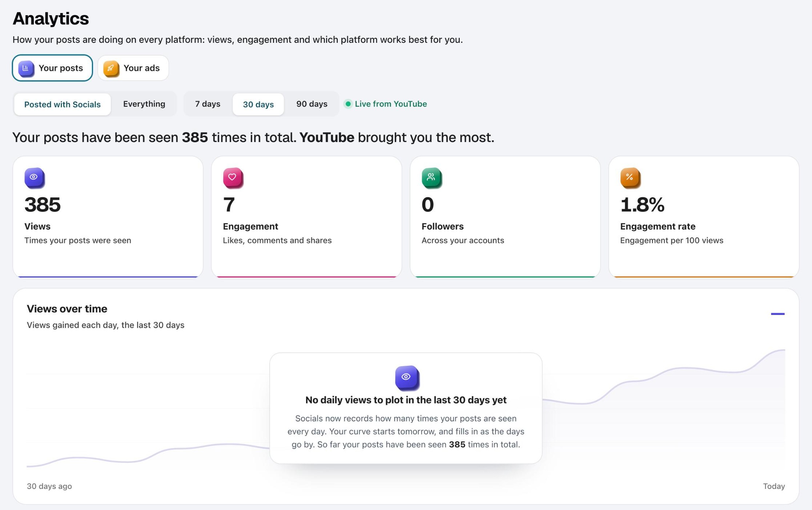This screenshot has width=812, height=510.
Task: Click 'Views gained each day' subtitle
Action: [x=105, y=325]
